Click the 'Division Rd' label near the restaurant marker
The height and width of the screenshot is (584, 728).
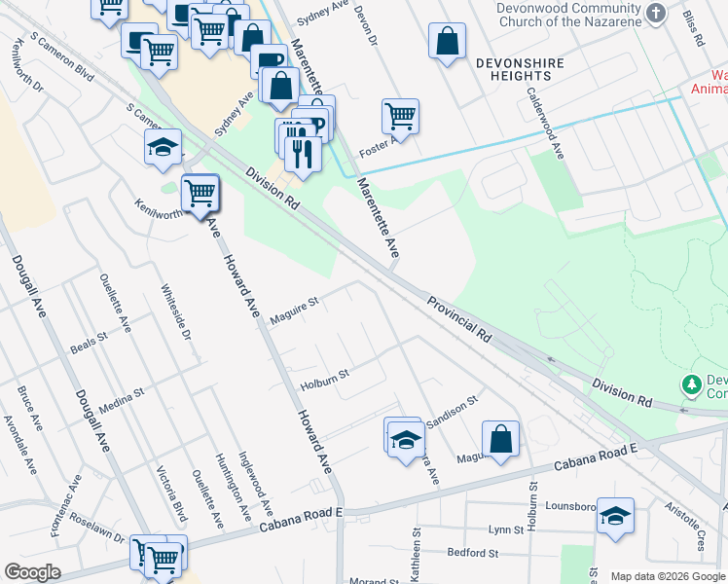(273, 189)
